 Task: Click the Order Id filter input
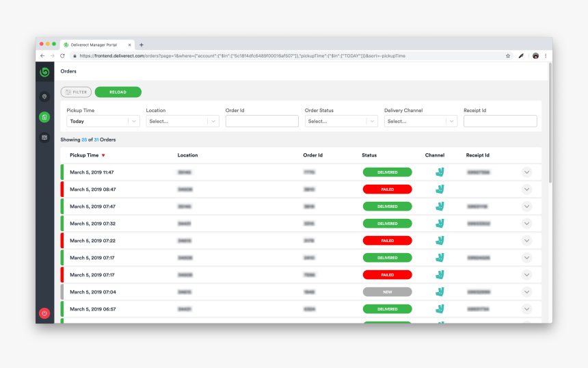click(262, 121)
